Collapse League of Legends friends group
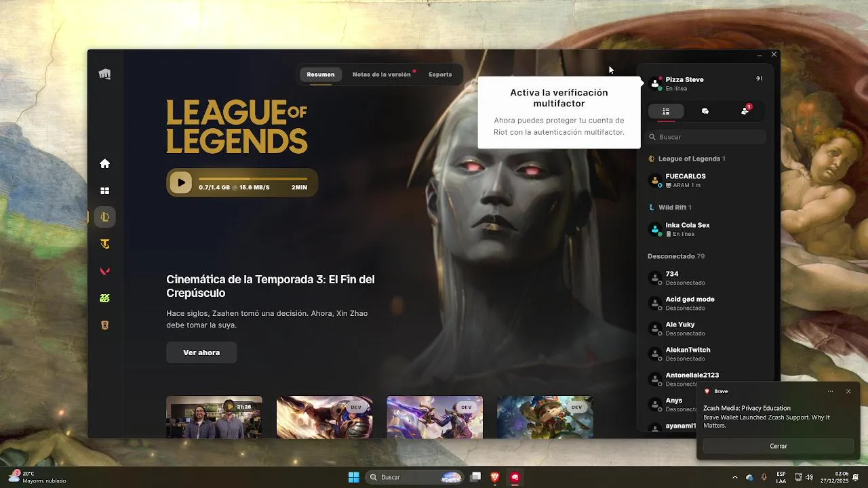868x488 pixels. click(687, 159)
